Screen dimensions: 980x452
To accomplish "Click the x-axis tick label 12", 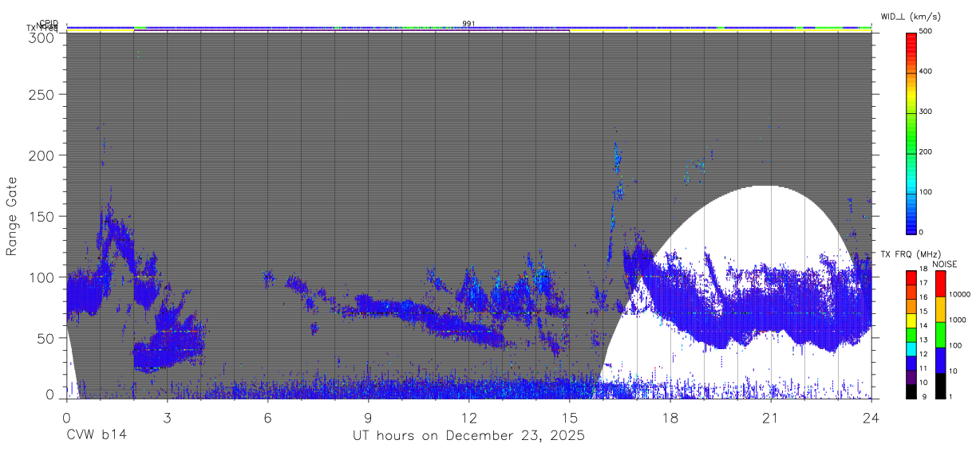I will pos(468,417).
